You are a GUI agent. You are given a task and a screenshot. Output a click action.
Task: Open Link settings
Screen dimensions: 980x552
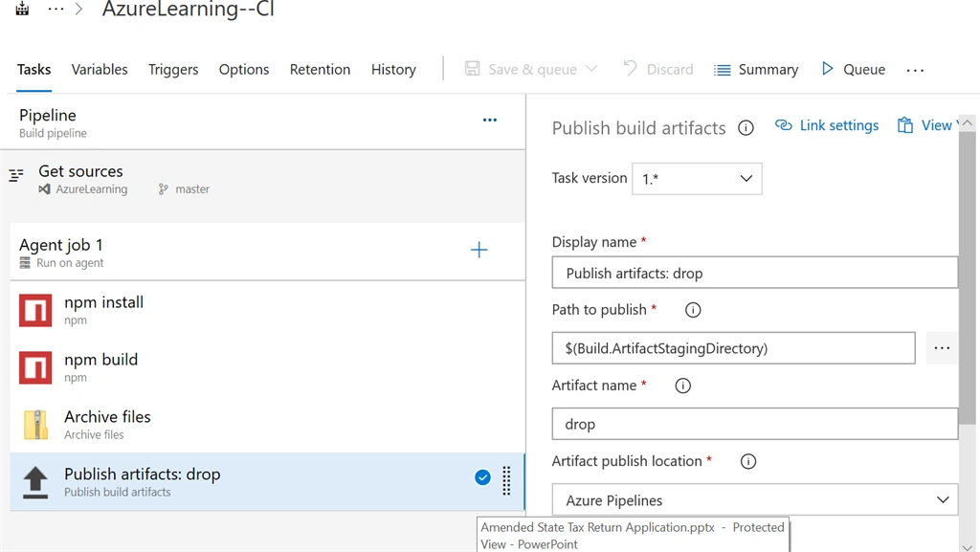826,125
